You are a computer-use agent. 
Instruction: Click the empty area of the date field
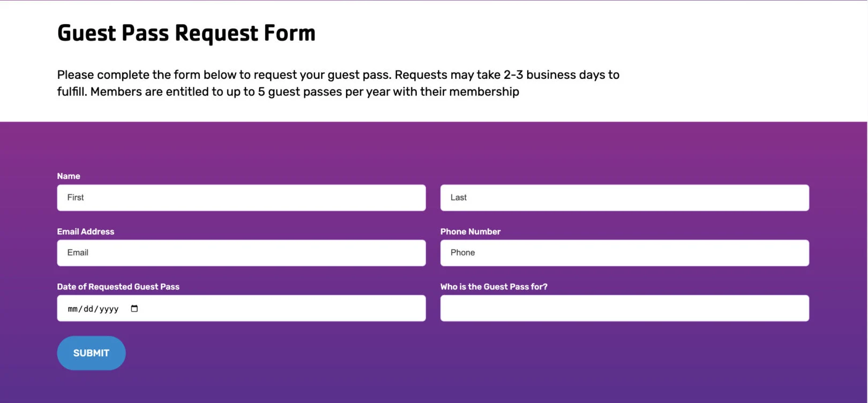click(x=279, y=309)
